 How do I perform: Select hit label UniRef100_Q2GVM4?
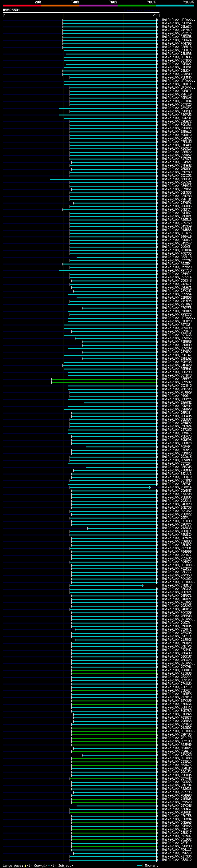pyautogui.click(x=177, y=819)
